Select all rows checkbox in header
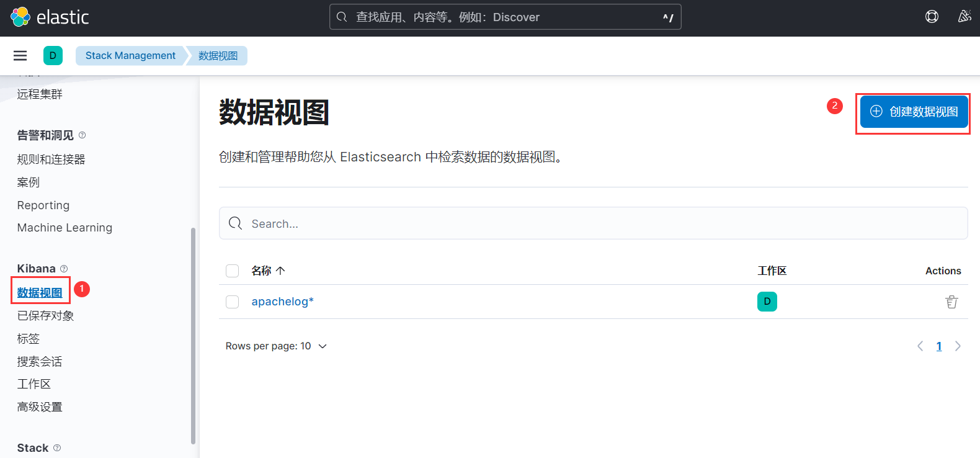 [x=233, y=271]
